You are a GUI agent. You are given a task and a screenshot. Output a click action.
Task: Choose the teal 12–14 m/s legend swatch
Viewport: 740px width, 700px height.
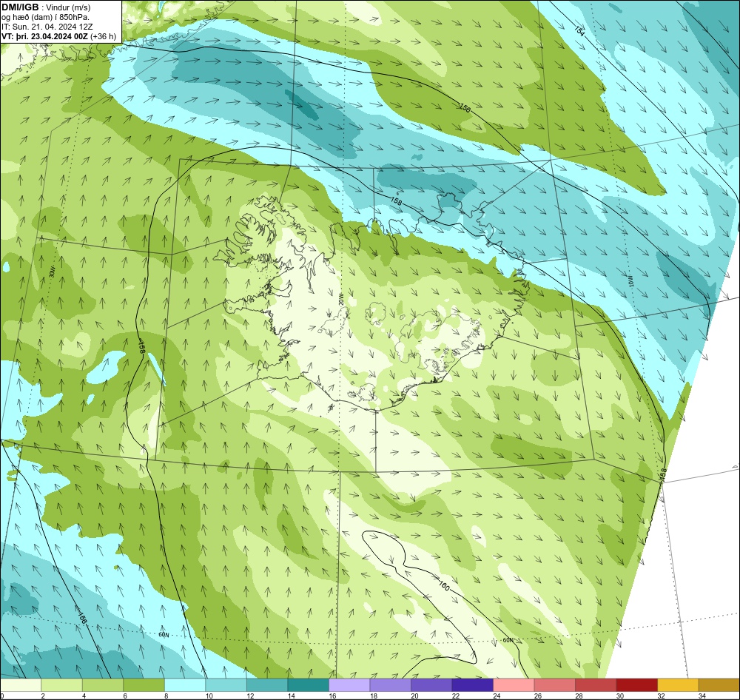tap(267, 684)
